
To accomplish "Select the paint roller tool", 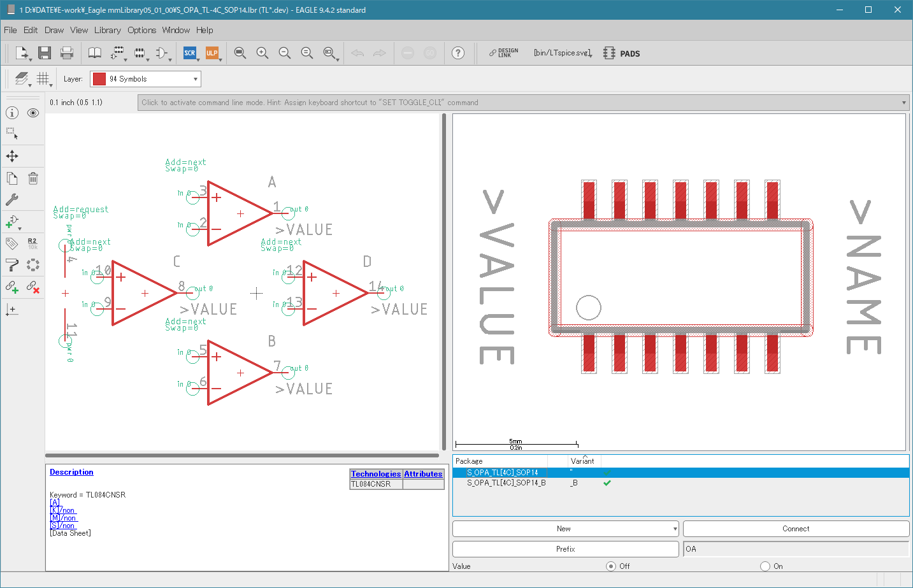I will pos(12,265).
